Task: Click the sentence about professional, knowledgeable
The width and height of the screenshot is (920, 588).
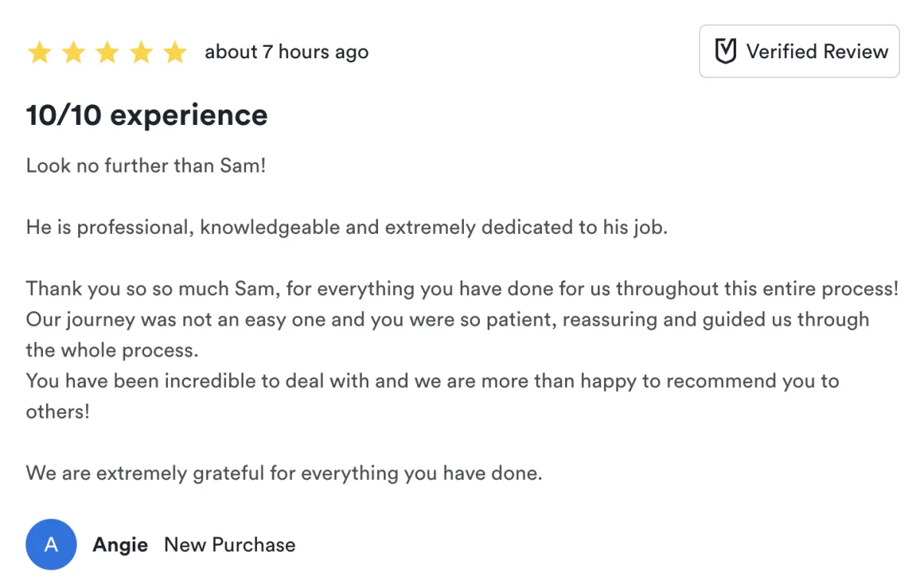Action: (x=347, y=227)
